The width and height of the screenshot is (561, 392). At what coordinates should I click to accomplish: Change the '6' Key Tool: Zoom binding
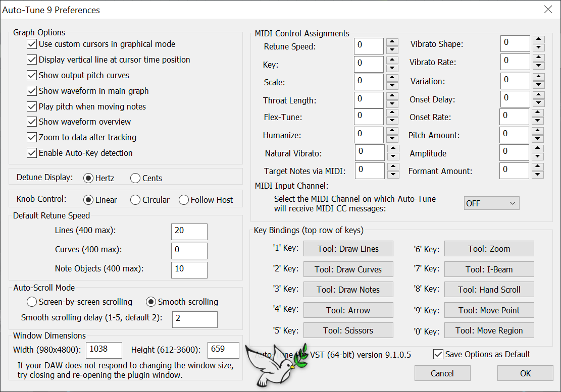click(x=489, y=249)
